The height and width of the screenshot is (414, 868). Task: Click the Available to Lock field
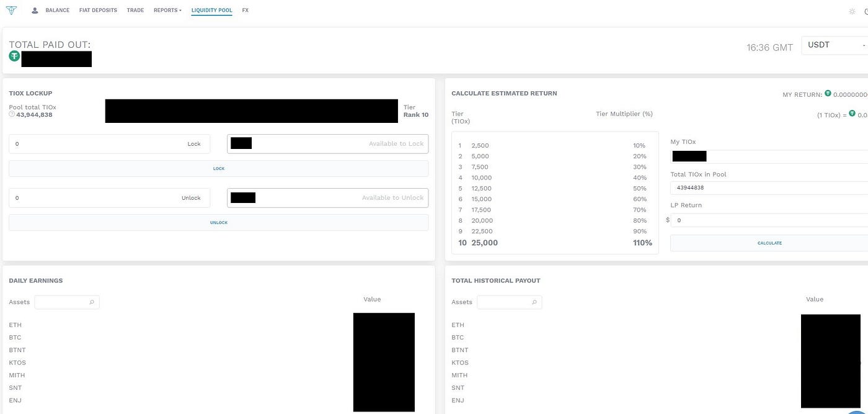pos(328,144)
